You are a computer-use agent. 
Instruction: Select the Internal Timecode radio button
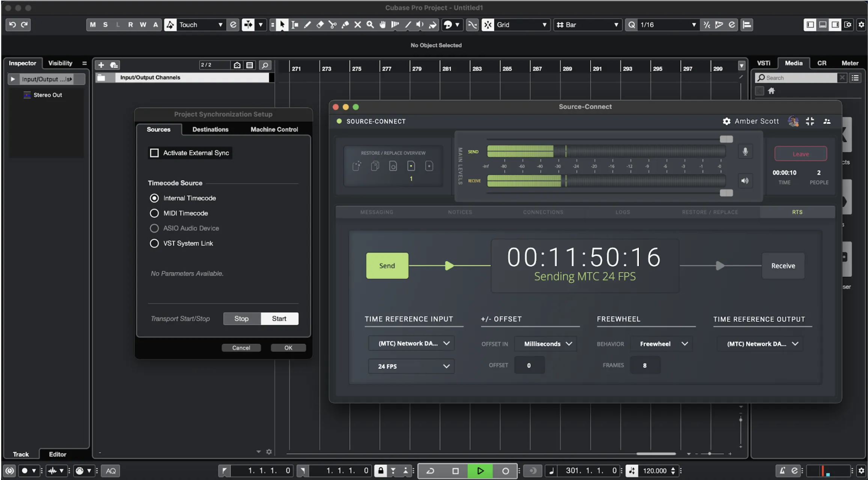154,198
